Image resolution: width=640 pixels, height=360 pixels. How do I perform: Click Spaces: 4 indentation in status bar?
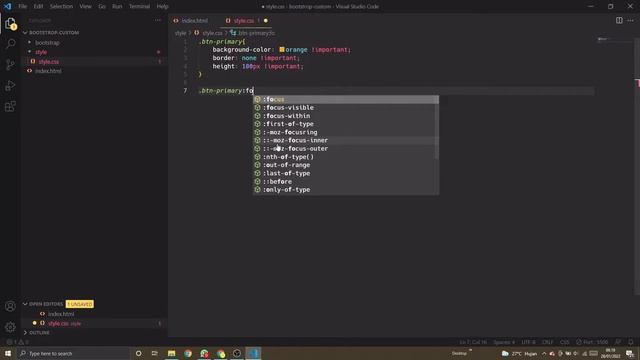tap(504, 342)
